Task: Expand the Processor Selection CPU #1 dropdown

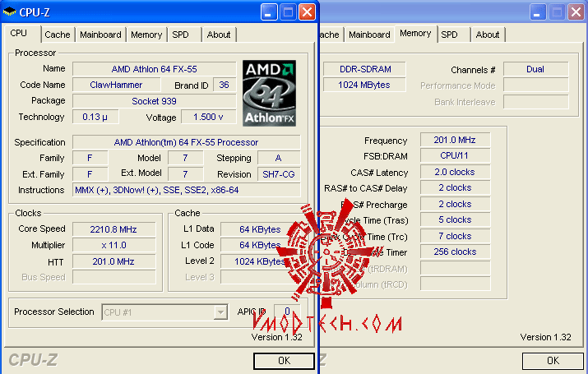Action: click(x=220, y=312)
